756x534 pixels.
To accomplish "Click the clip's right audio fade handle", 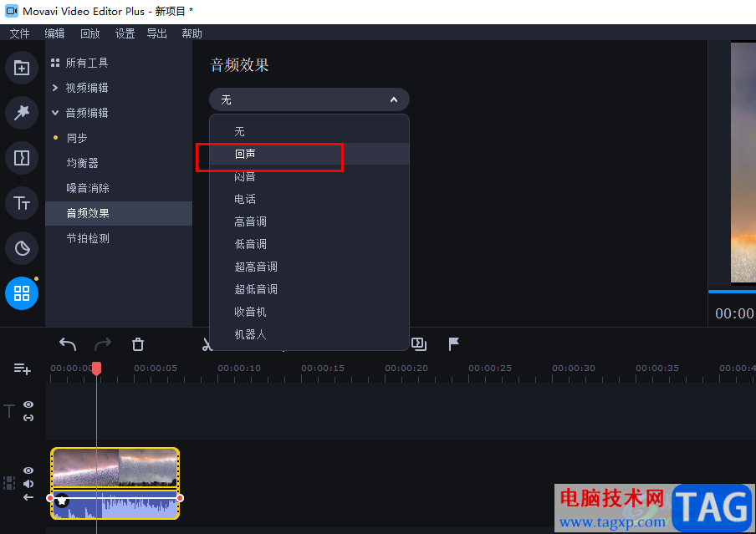I will tap(180, 498).
